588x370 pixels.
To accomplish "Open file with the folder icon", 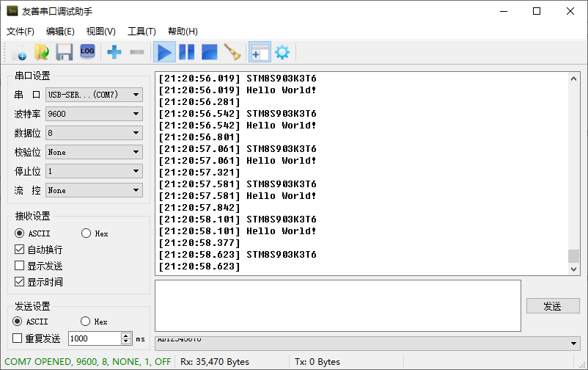I will [42, 52].
